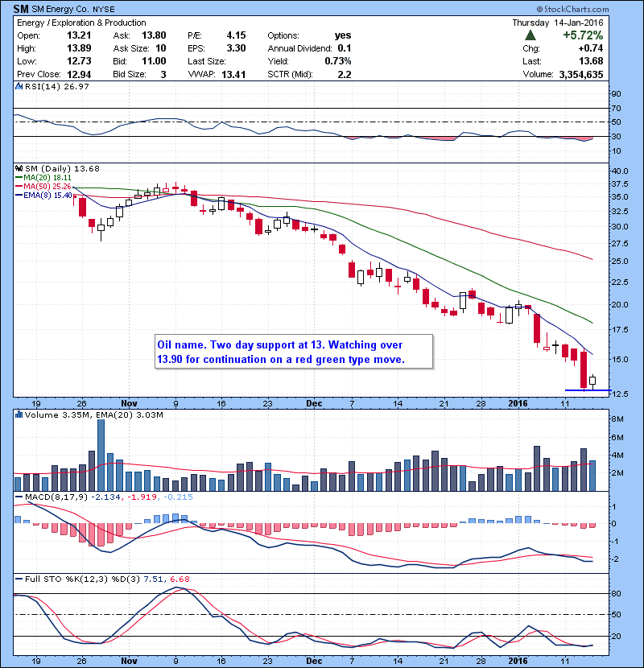
Task: Click the 'Nov' label on price chart axis
Action: (129, 403)
